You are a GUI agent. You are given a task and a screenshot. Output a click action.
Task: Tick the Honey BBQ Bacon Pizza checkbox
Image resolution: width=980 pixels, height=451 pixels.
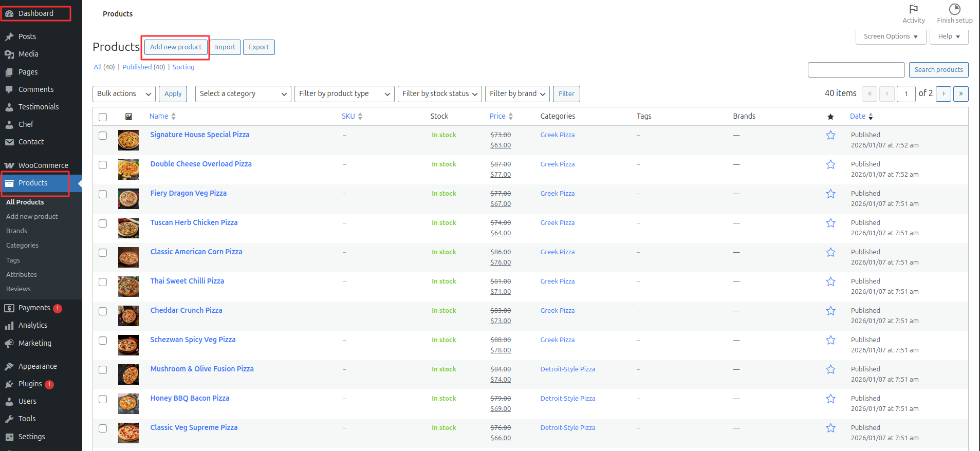103,399
